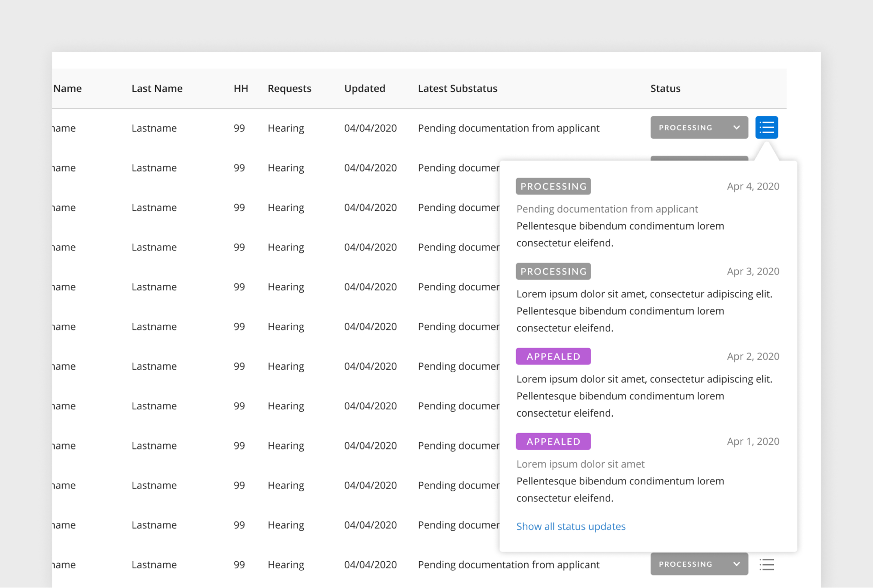Sort by HH column header
873x588 pixels.
tap(241, 89)
